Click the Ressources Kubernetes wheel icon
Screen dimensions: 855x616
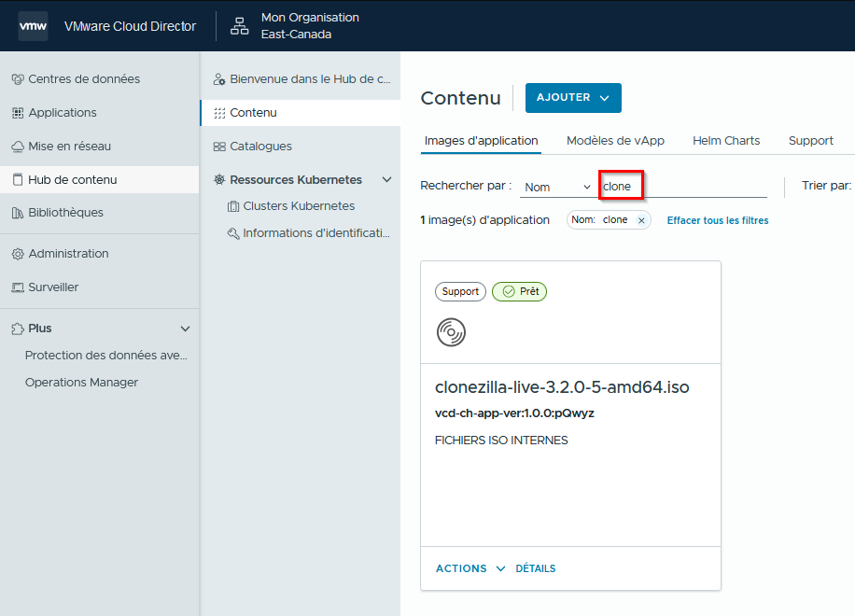(x=219, y=180)
